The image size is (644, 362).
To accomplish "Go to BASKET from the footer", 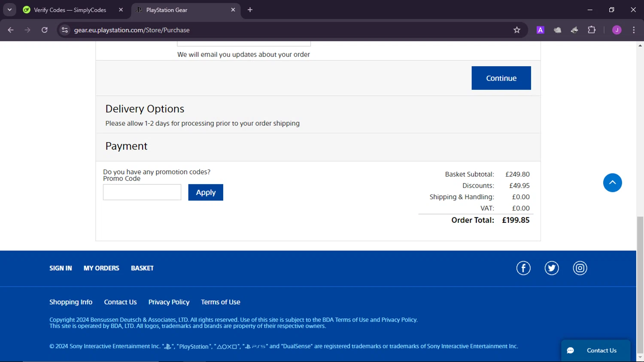I will (142, 268).
